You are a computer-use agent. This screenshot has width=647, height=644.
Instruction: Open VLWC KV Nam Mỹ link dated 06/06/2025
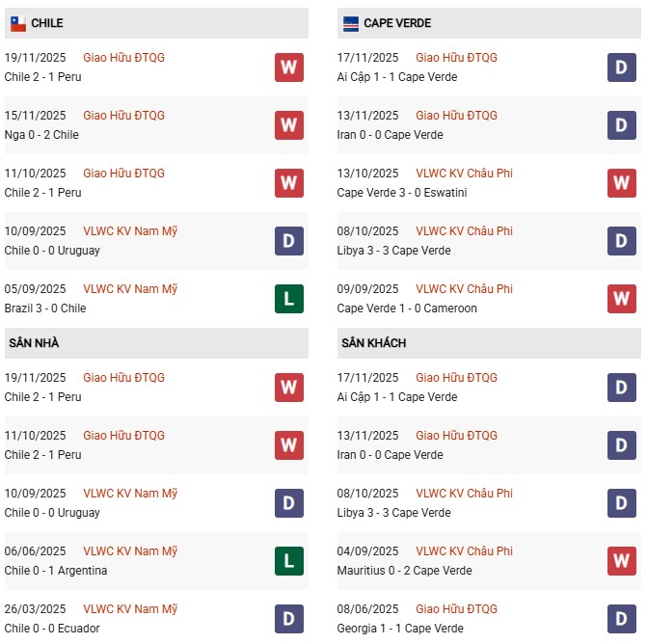pos(130,551)
